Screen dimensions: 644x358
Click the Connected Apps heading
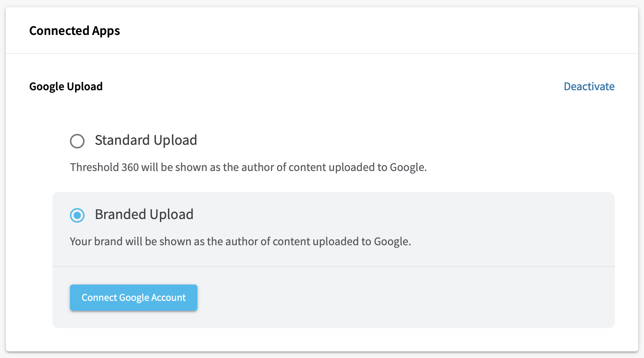[x=75, y=31]
